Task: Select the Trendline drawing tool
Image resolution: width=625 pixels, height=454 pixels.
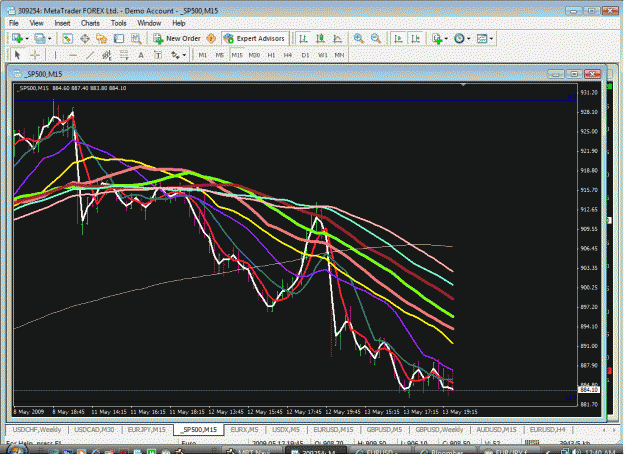Action: pos(90,55)
